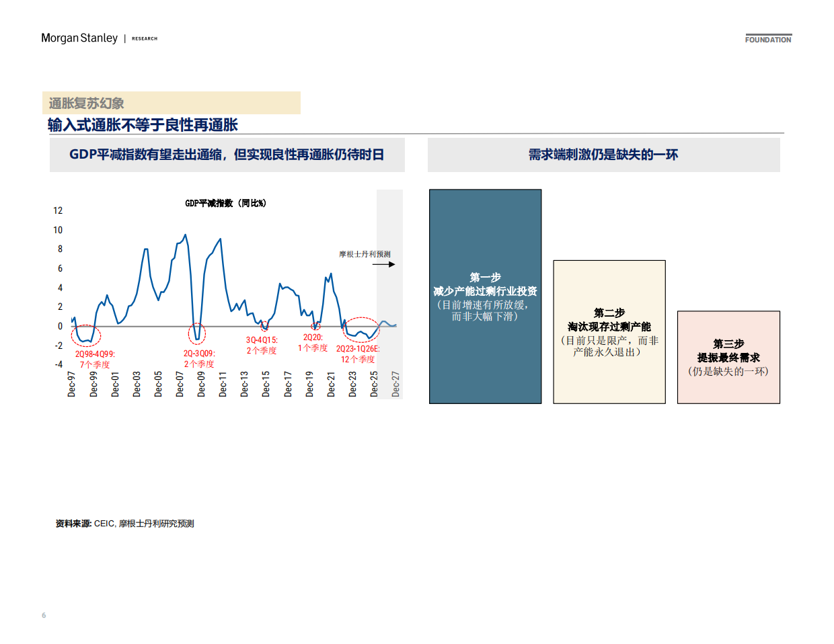Select the GDP平减指数有望走出通缩 header
Viewport: 834px width, 644px height.
point(227,155)
